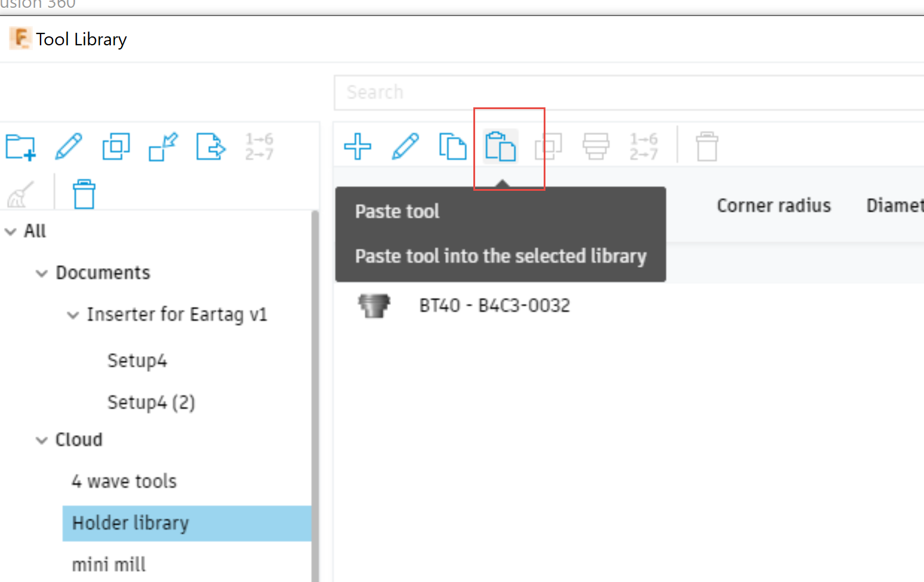The image size is (924, 582).
Task: Collapse the Documents section
Action: point(42,273)
